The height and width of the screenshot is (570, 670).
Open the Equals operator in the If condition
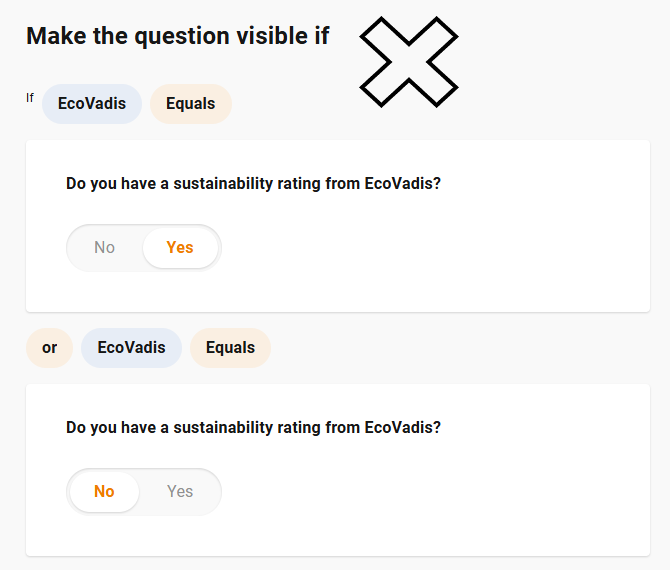pos(191,104)
